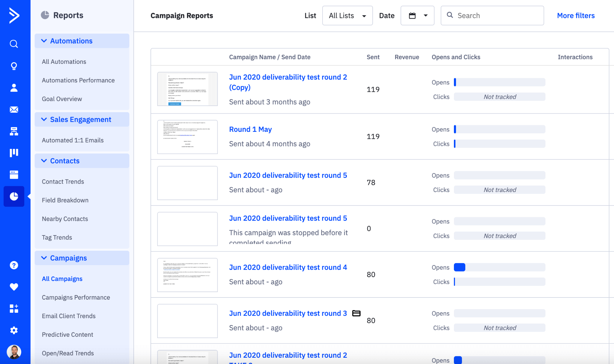The height and width of the screenshot is (364, 614).
Task: Click Campaign Name / Send Date header
Action: tap(270, 57)
